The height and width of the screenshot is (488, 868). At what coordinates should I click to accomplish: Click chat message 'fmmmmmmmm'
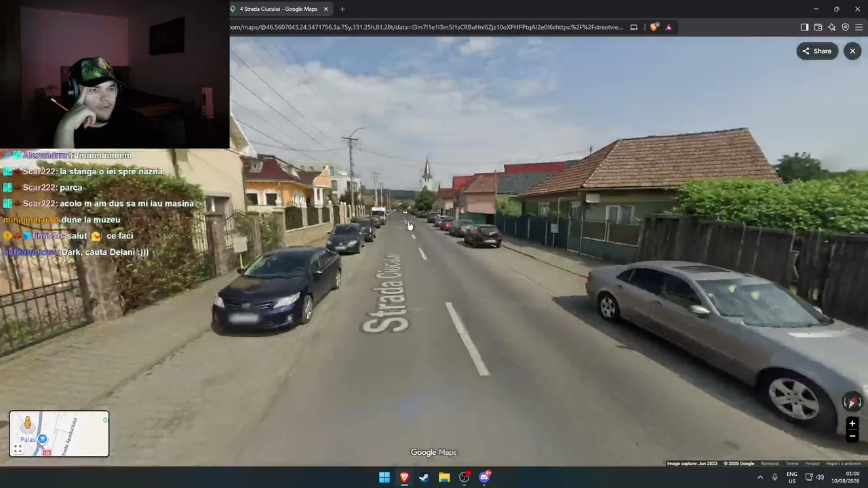point(103,155)
